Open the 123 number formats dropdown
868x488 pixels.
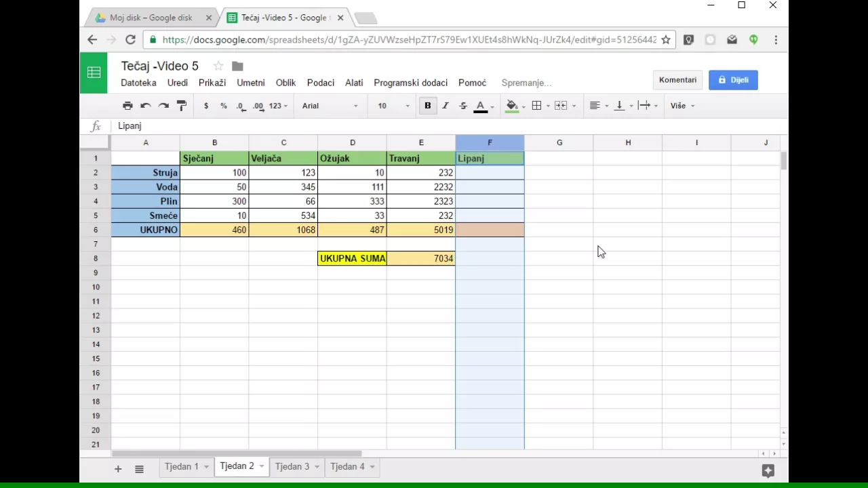pos(278,106)
